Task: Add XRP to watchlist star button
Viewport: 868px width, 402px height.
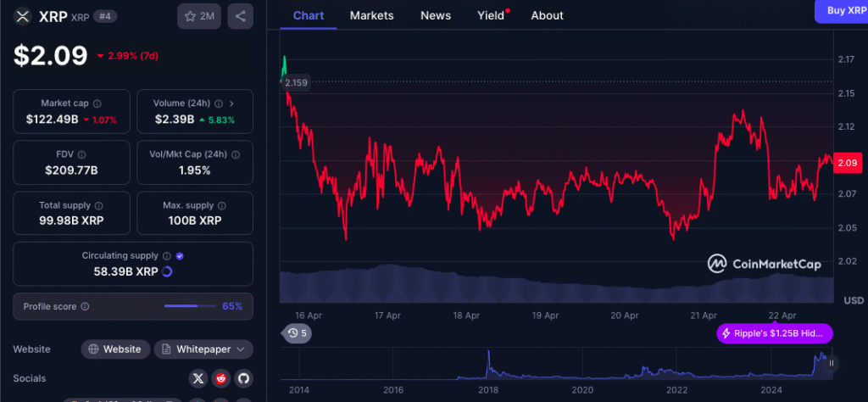Action: [199, 17]
